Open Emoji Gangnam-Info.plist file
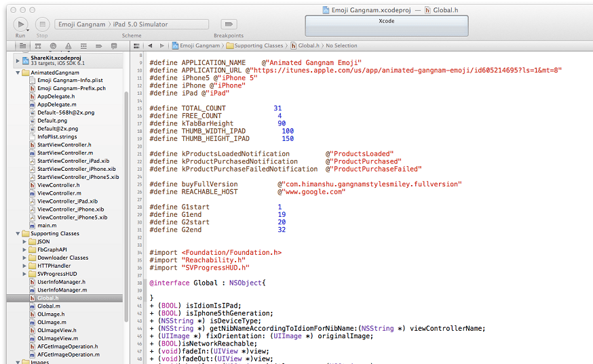593x364 pixels. (x=70, y=80)
